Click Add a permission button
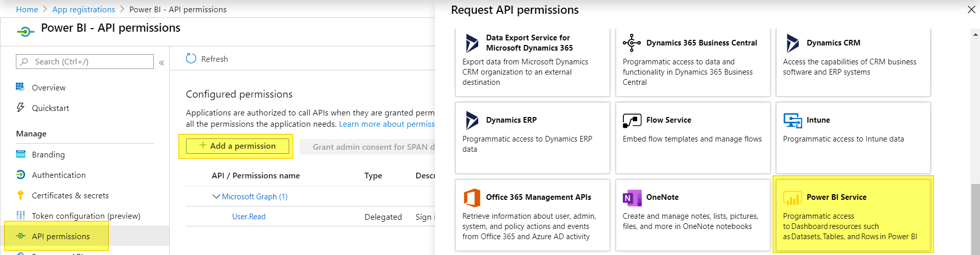Image resolution: width=980 pixels, height=255 pixels. pyautogui.click(x=238, y=146)
